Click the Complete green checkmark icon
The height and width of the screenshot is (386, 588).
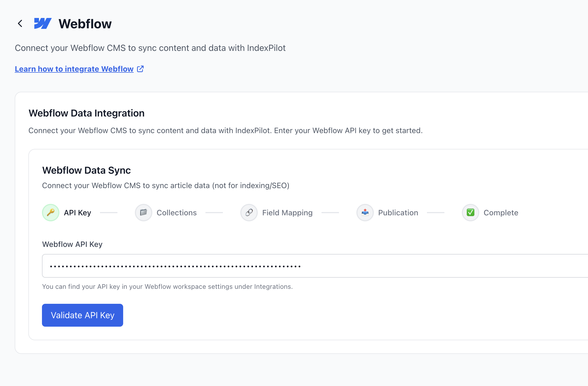coord(470,213)
